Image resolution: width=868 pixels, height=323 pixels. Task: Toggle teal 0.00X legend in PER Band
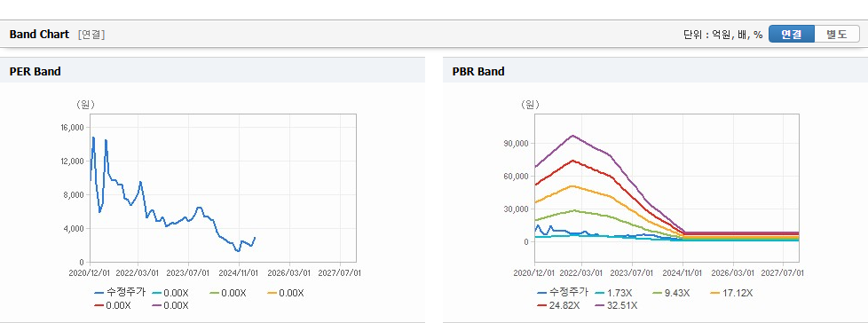(x=170, y=293)
